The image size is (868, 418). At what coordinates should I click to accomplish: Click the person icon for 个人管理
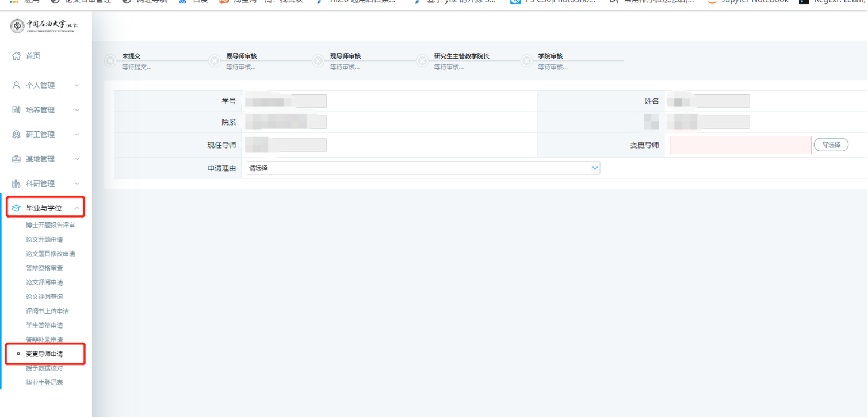17,85
